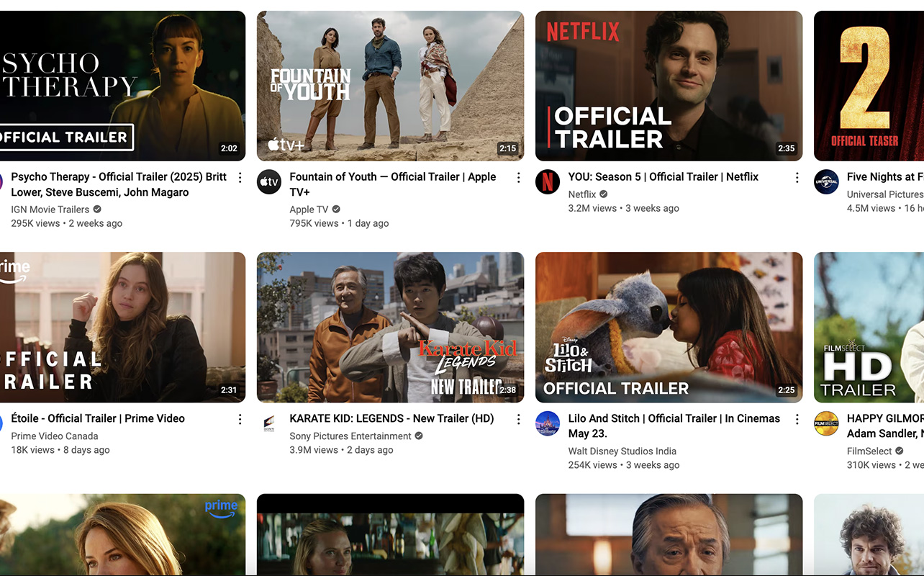This screenshot has height=576, width=924.
Task: Open the options menu for Psycho Therapy trailer
Action: tap(240, 176)
